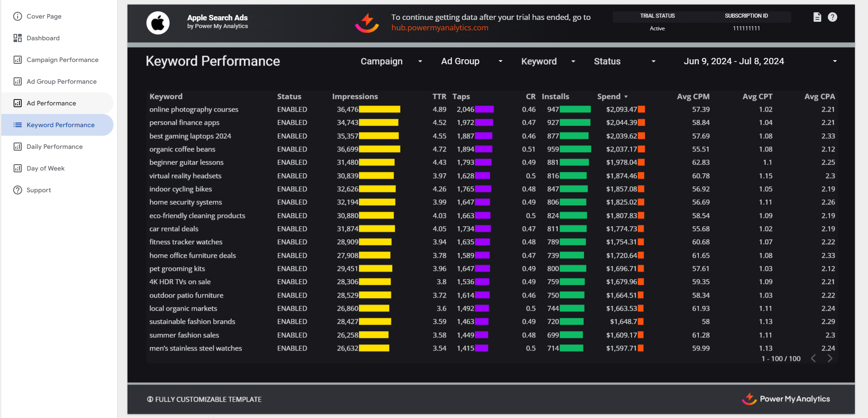Image resolution: width=868 pixels, height=418 pixels.
Task: Open the Cover Page from the sidebar
Action: click(x=44, y=16)
